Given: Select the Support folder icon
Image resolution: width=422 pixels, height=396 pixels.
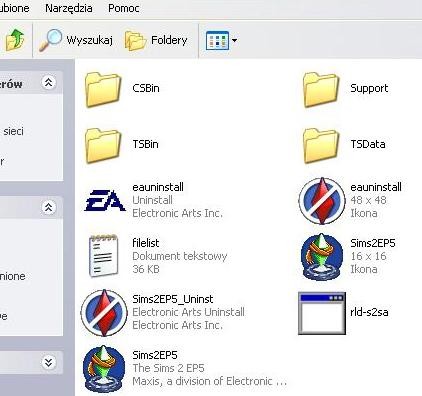Looking at the screenshot, I should click(321, 89).
